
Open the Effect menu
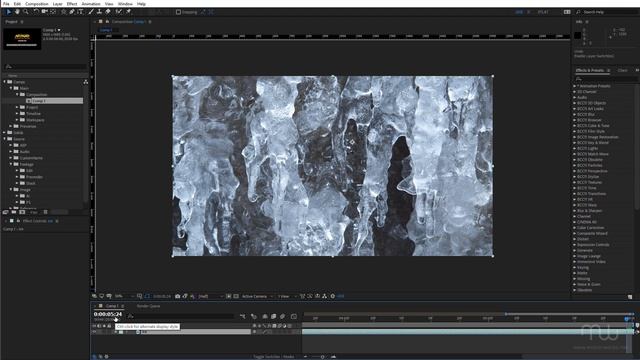point(72,4)
